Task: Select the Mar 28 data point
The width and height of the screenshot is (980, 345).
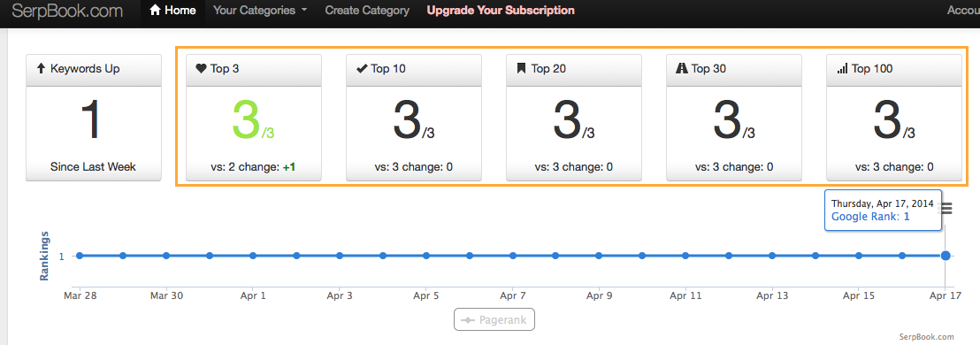Action: pos(80,255)
